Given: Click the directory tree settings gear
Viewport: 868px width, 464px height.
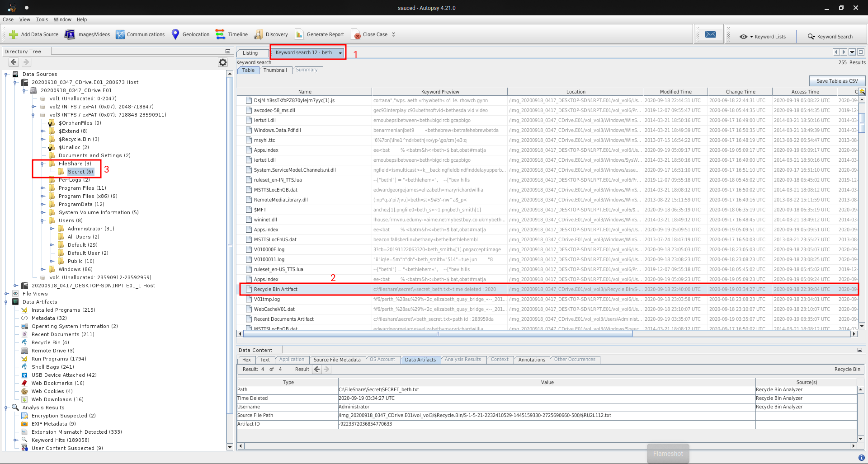Looking at the screenshot, I should pos(223,62).
